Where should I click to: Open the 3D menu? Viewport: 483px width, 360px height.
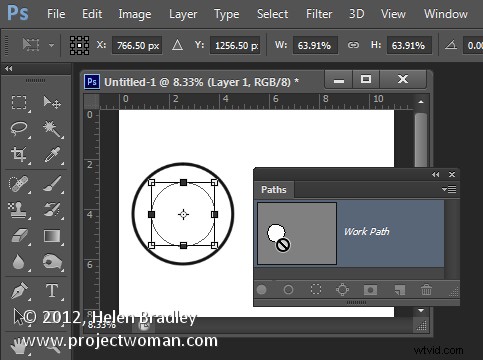point(356,14)
